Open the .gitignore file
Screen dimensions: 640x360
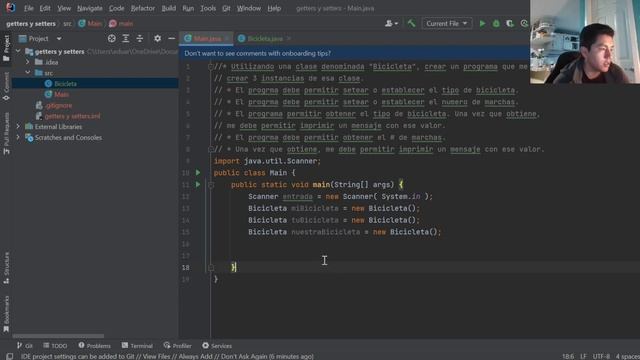coord(58,105)
